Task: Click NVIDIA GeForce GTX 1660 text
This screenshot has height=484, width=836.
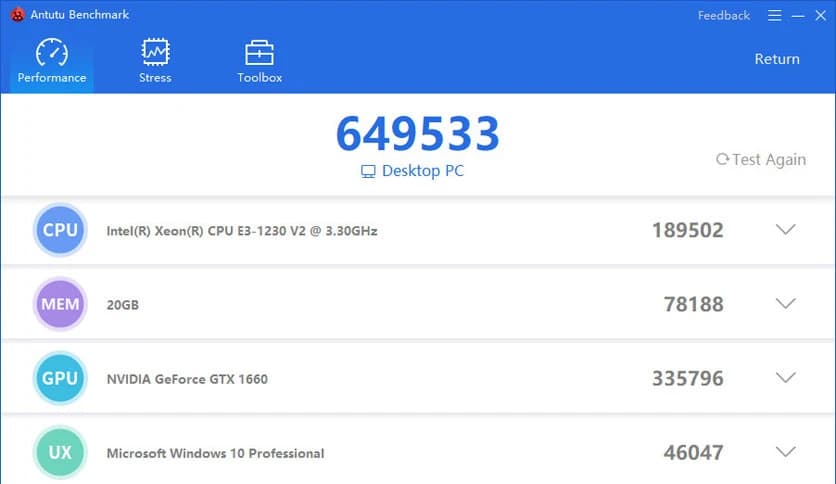Action: 187,379
